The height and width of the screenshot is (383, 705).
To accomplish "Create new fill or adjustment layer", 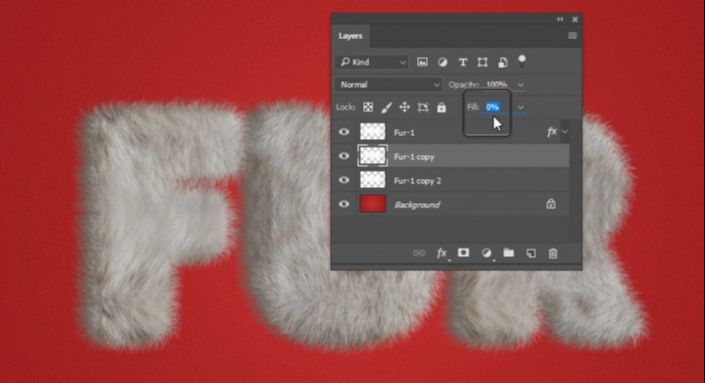I will coord(486,253).
